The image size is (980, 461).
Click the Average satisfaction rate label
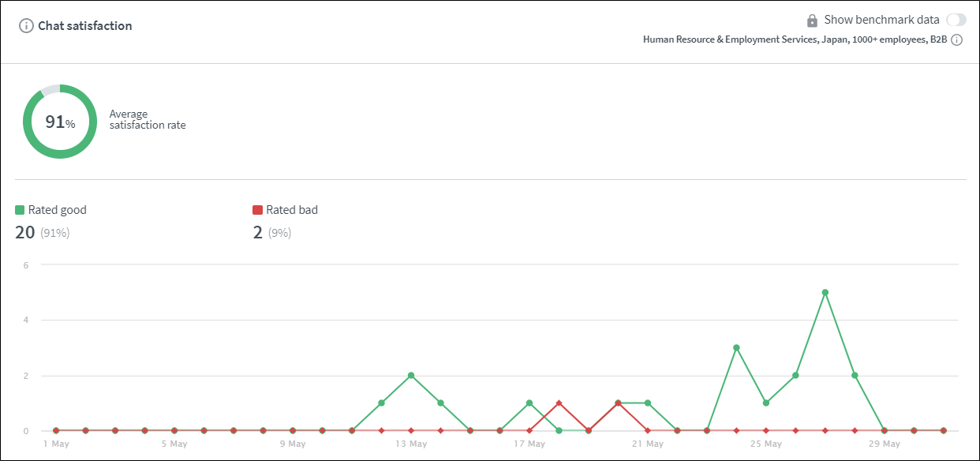coord(148,119)
